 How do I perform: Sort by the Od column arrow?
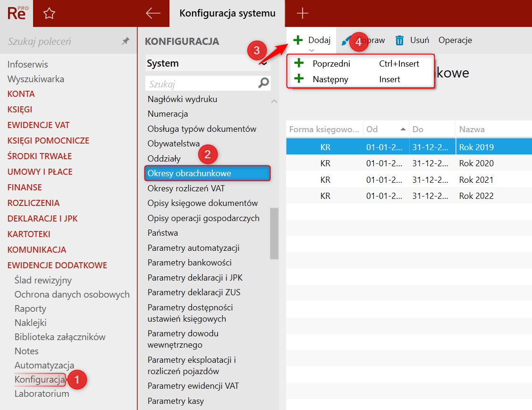403,129
